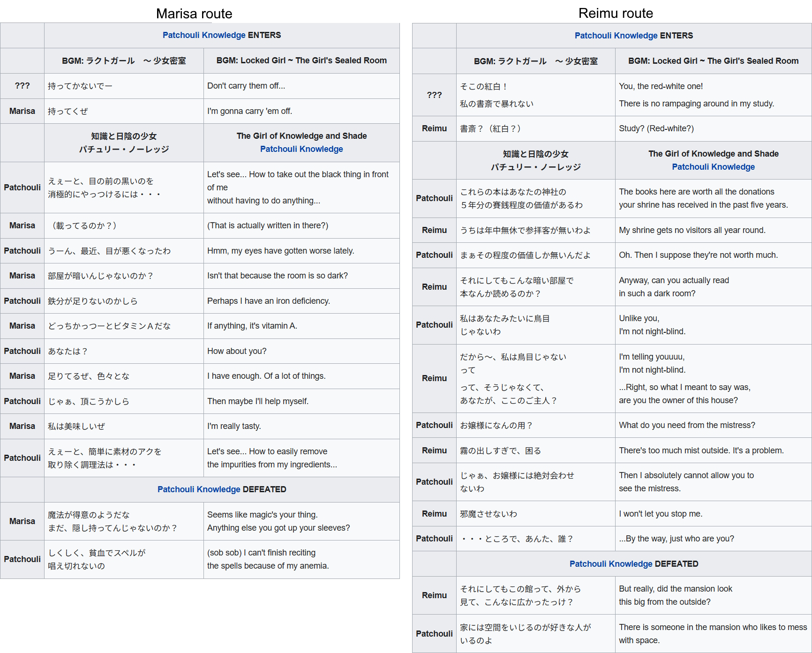Click "are you the owner of this house?"
The image size is (812, 653).
(678, 400)
